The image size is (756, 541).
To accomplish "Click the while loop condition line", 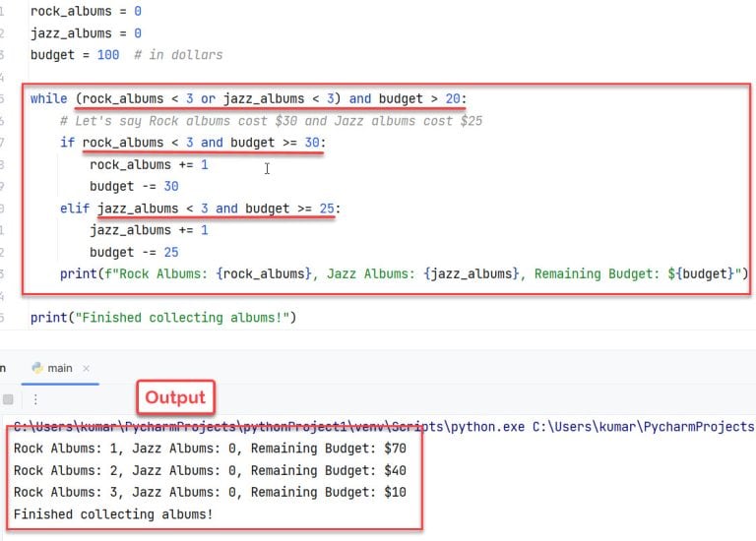I will (248, 98).
